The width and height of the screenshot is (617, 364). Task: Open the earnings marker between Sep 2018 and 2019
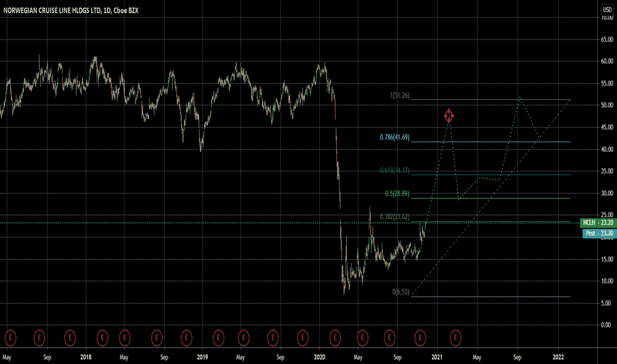(187, 338)
